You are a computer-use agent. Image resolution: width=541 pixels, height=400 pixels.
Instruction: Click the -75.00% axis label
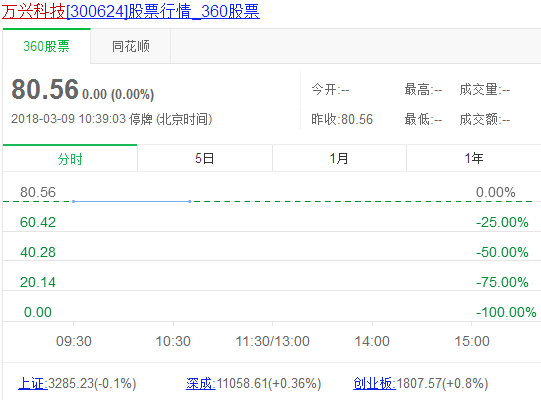502,282
